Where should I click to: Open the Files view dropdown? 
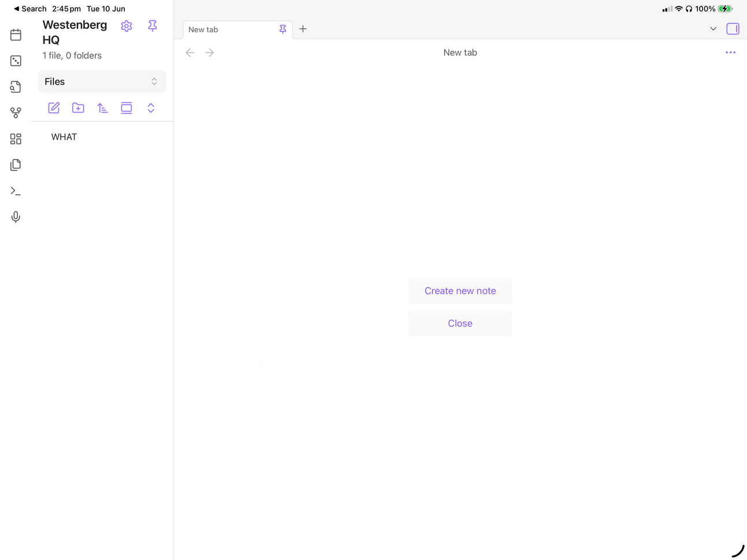102,81
